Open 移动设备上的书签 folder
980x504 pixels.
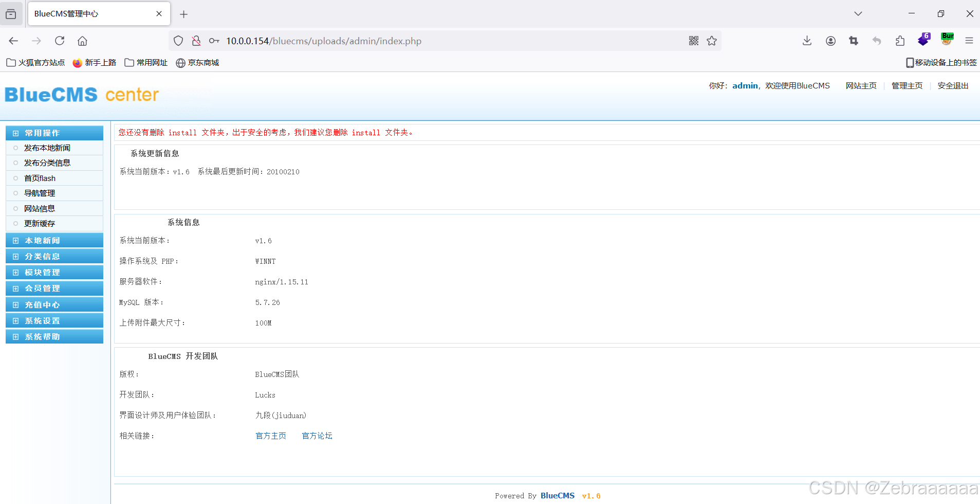point(941,63)
